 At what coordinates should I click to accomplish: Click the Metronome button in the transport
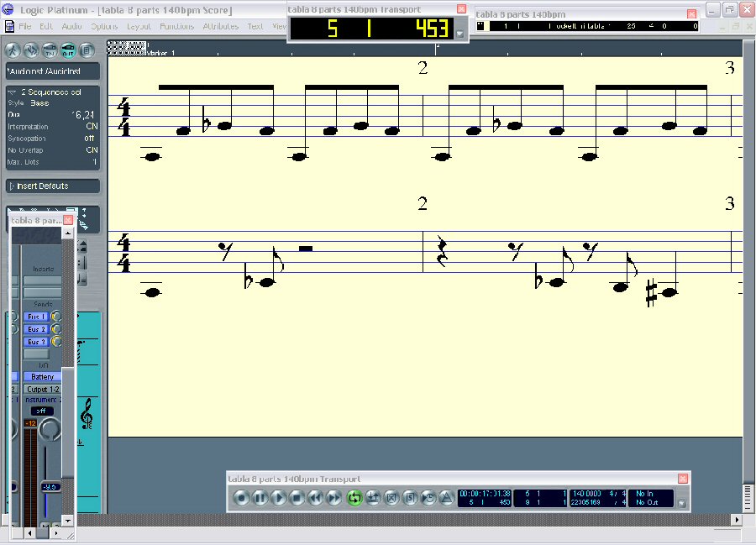(446, 498)
